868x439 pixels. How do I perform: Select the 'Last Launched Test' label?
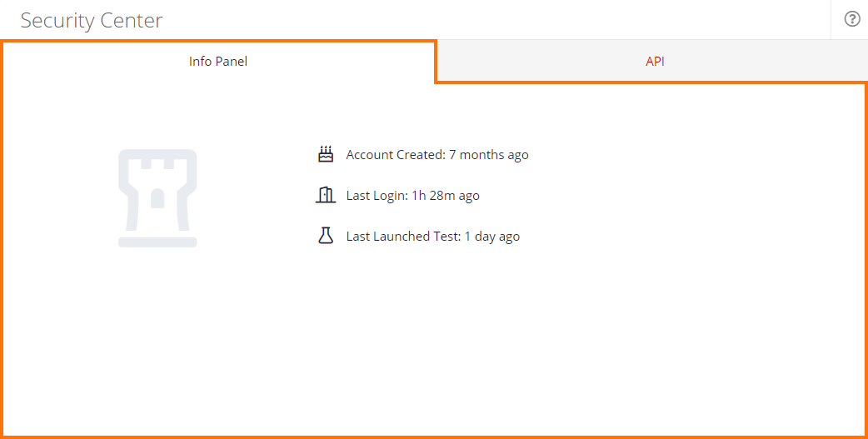(x=403, y=237)
